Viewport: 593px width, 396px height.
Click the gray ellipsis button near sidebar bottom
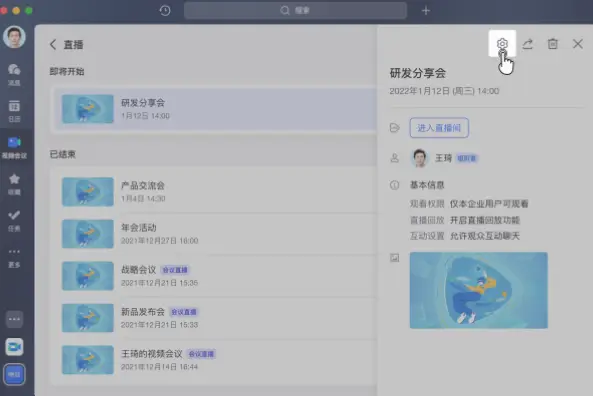pyautogui.click(x=14, y=319)
